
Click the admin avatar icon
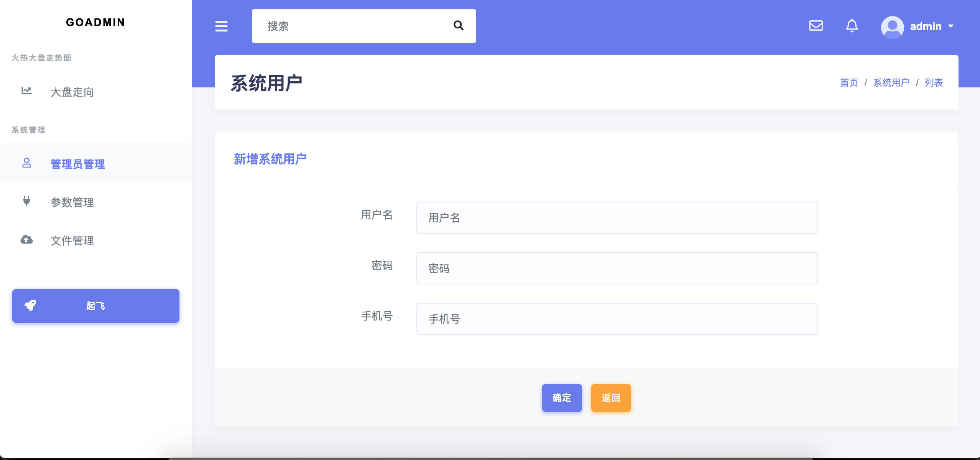point(892,26)
